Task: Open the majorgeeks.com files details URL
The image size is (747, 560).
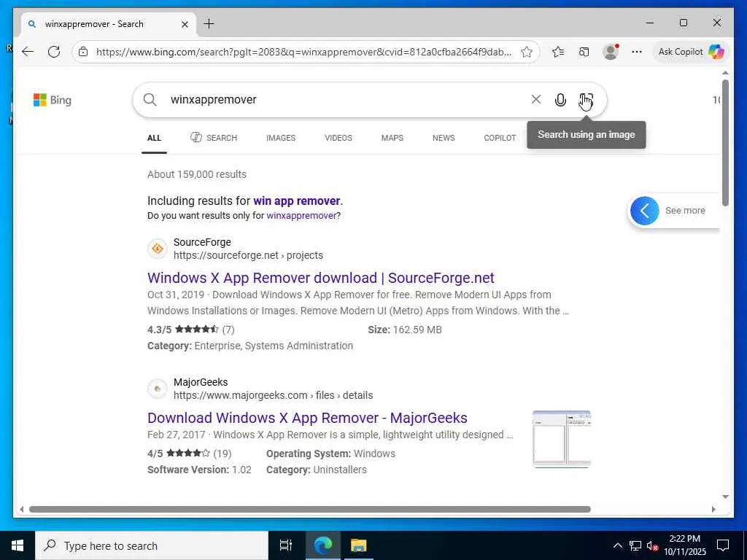Action: [x=273, y=395]
